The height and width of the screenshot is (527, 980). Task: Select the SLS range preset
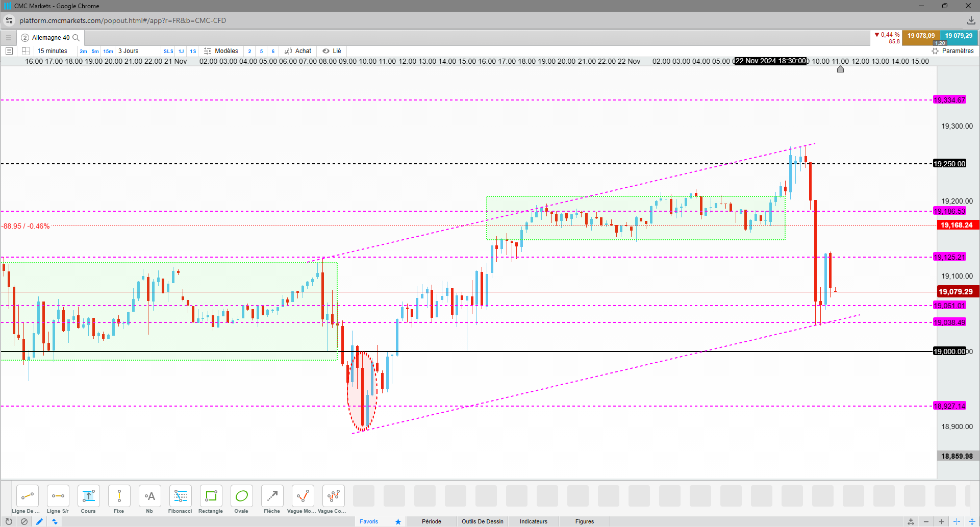(x=168, y=52)
